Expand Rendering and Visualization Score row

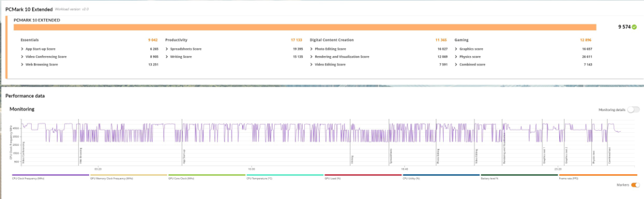(312, 56)
